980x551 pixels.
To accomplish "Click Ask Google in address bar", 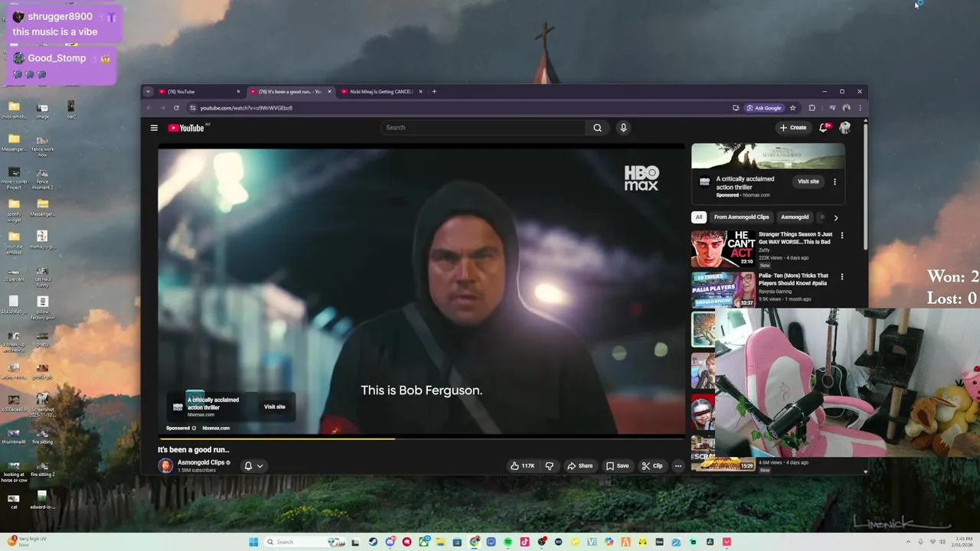I will click(x=764, y=108).
